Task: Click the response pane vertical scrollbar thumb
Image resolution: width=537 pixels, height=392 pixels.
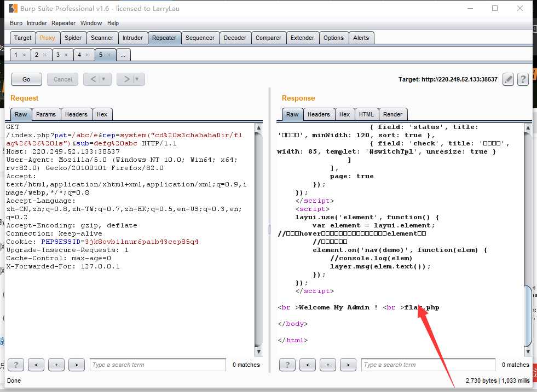Action: [x=528, y=315]
